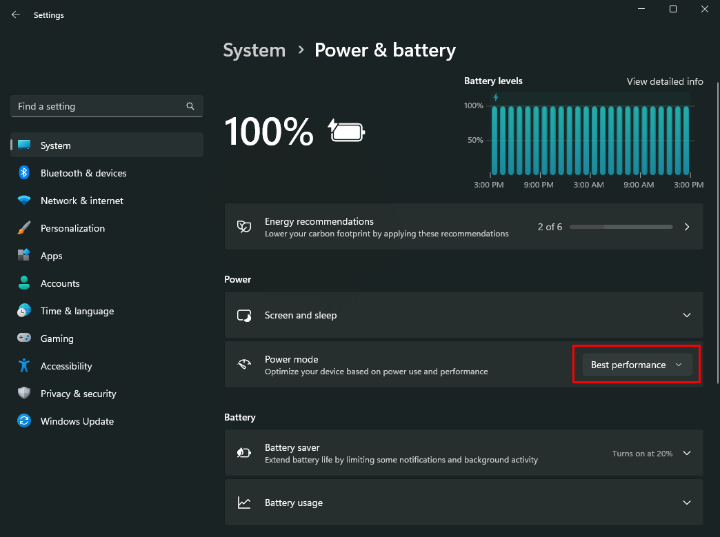Close the Settings window
Viewport: 720px width, 537px height.
tap(704, 9)
